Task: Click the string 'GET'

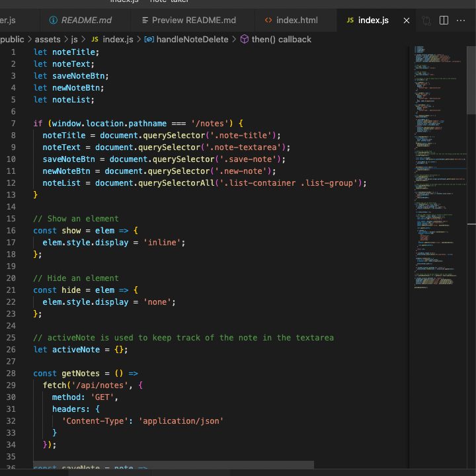Action: 102,397
